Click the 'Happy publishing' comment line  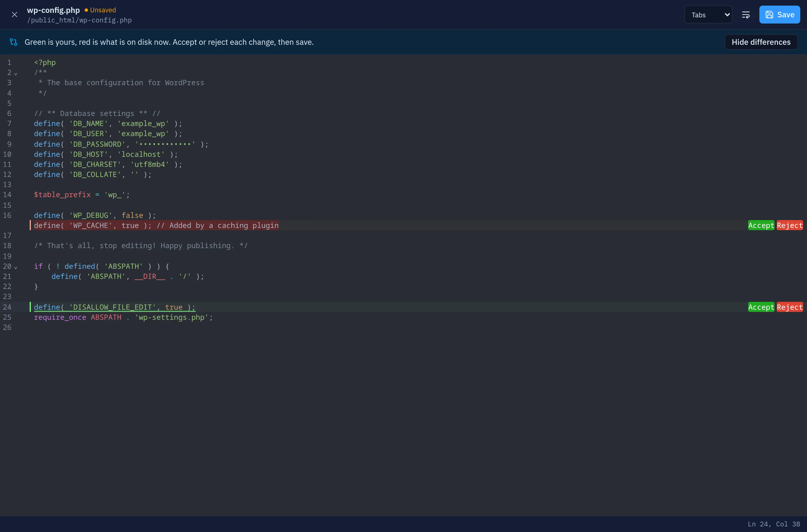[x=141, y=246]
